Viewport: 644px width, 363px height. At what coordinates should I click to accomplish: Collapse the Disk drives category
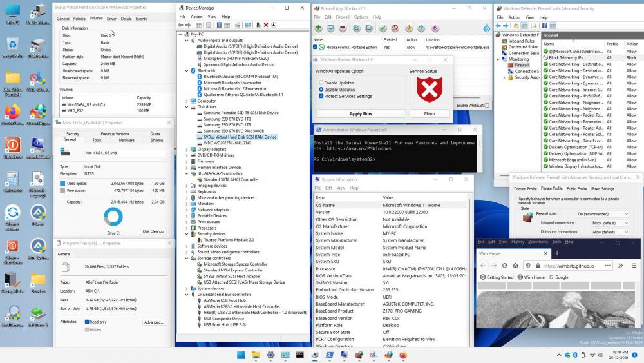(187, 107)
